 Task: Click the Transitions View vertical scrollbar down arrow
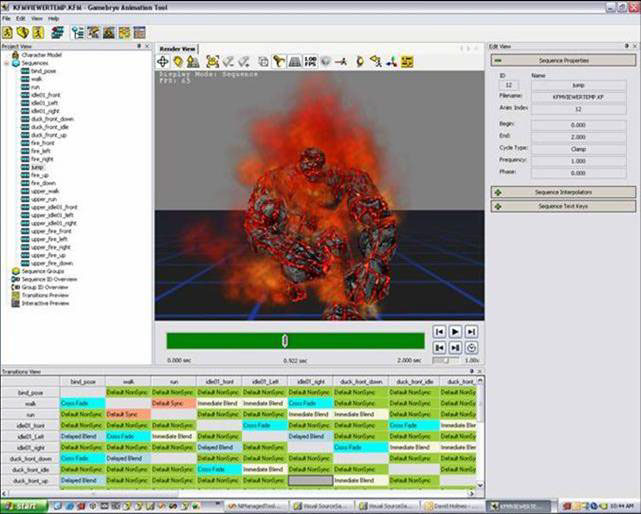pyautogui.click(x=480, y=485)
